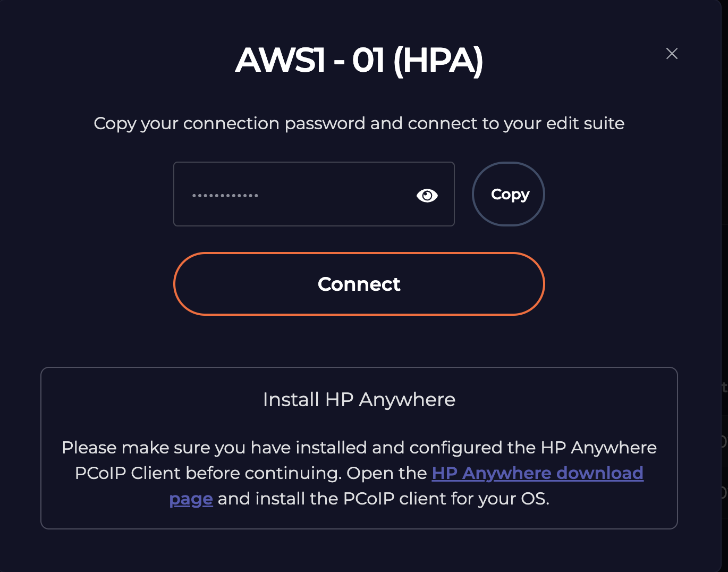
Task: Click the word 'page' in the link
Action: 191,499
